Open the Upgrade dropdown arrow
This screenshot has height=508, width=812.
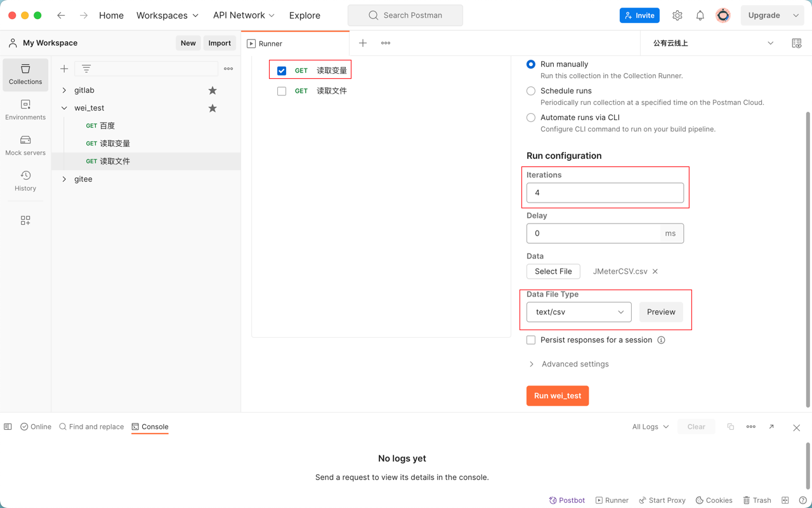796,15
